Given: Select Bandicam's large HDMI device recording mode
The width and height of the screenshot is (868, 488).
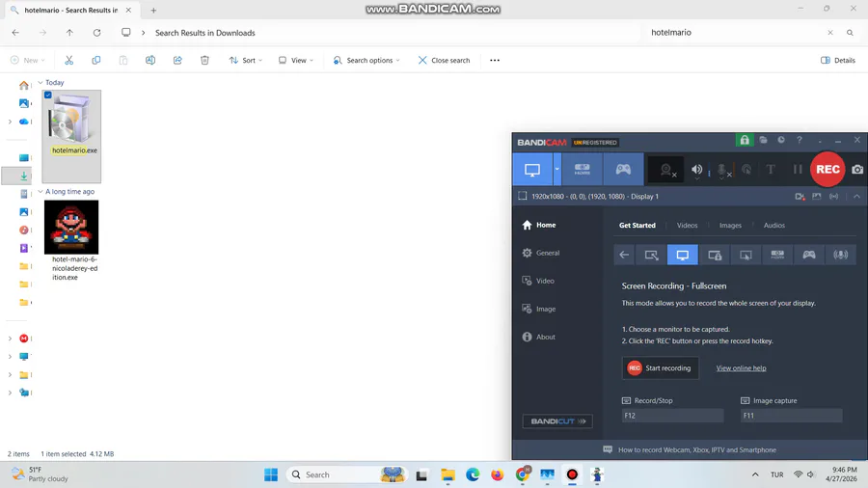Looking at the screenshot, I should coord(582,170).
